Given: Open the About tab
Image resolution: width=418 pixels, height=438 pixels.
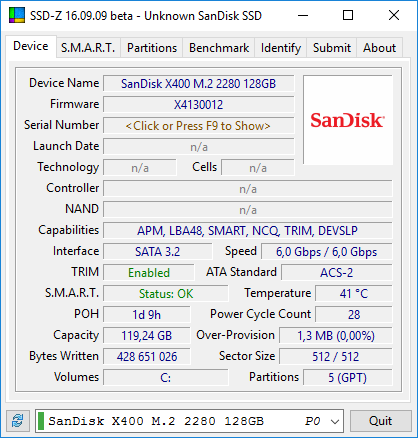Looking at the screenshot, I should coord(379,48).
